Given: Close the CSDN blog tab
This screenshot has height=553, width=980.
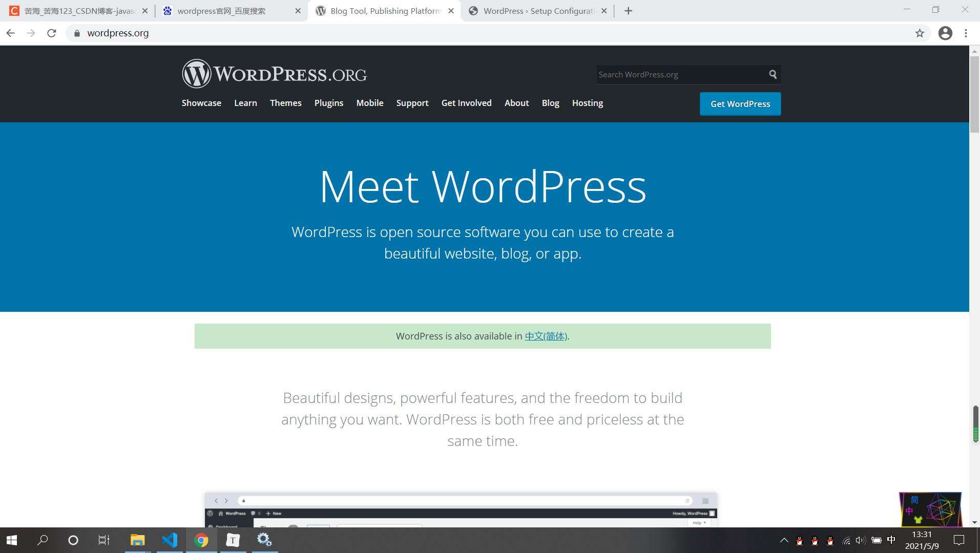Looking at the screenshot, I should 144,11.
